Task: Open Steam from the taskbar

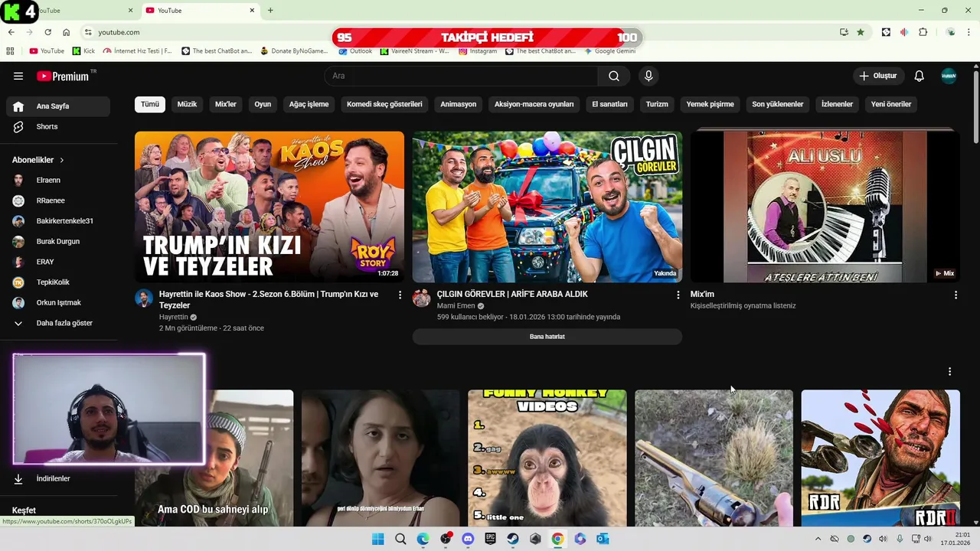Action: click(x=513, y=539)
